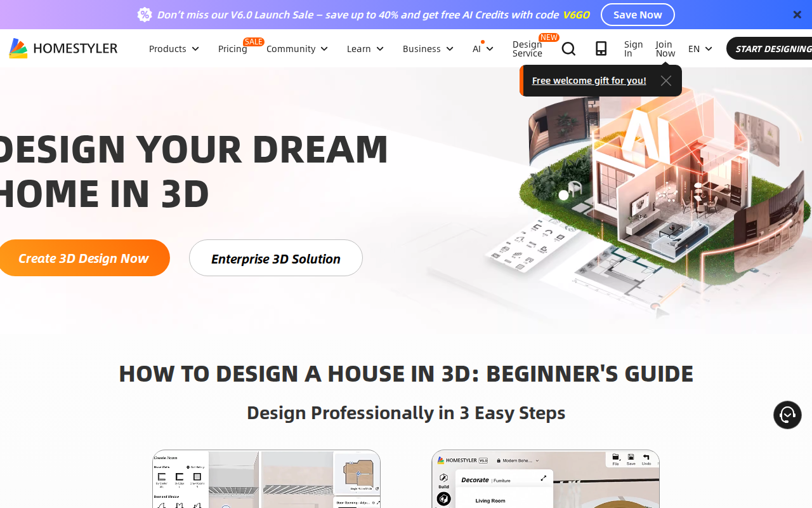
Task: Click the mobile app icon in the navbar
Action: 601,48
